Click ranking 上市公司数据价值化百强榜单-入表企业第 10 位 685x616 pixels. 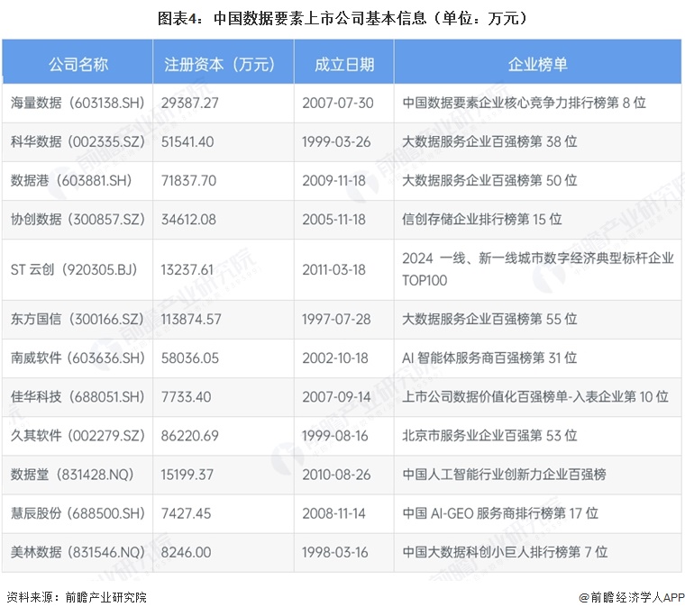(x=535, y=397)
